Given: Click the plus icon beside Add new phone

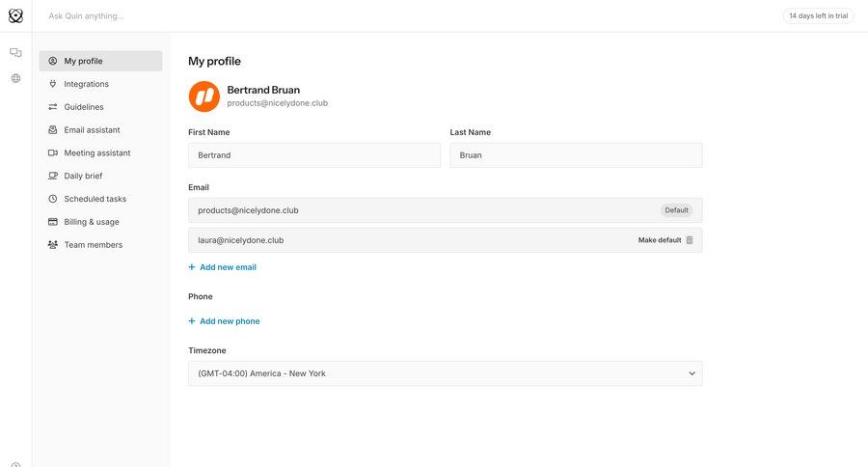Looking at the screenshot, I should point(192,321).
